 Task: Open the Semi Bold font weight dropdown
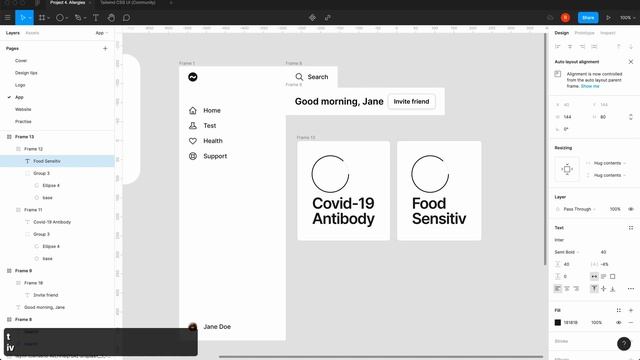point(567,252)
